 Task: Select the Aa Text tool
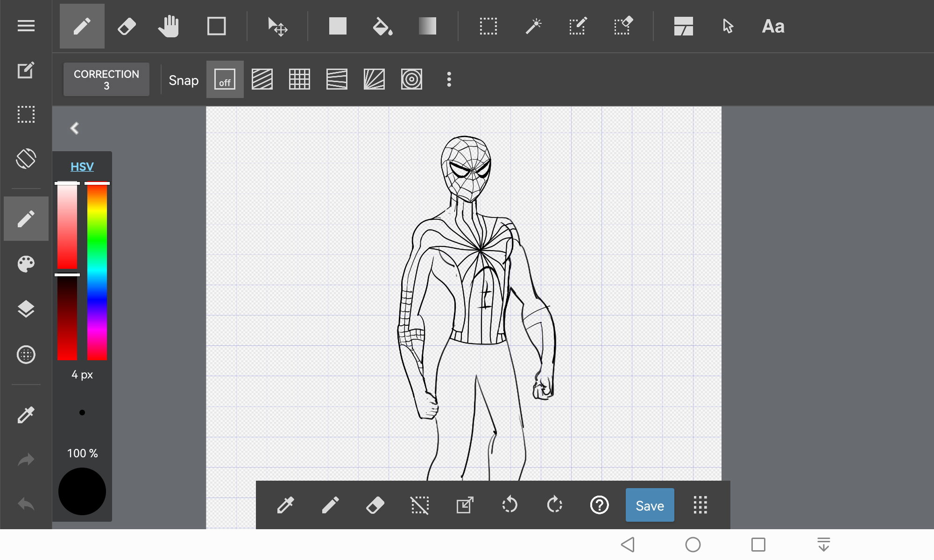tap(773, 26)
